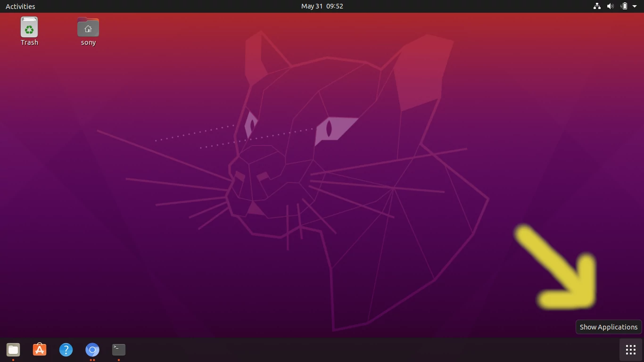Open the Help icon in the dock

(66, 350)
